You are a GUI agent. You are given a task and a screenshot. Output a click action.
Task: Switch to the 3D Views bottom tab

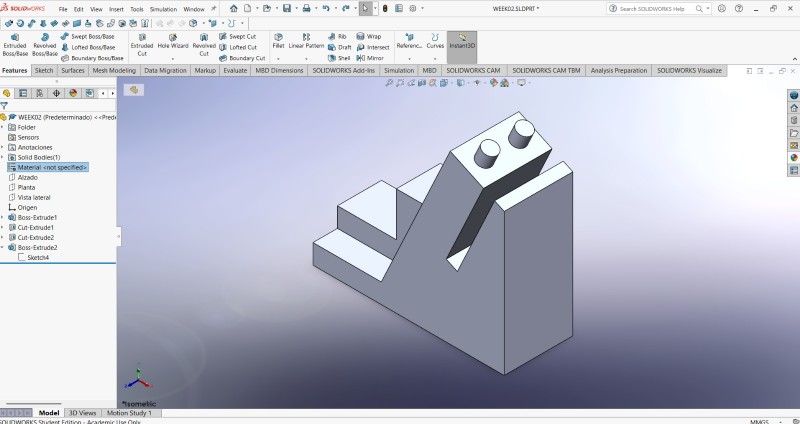82,413
